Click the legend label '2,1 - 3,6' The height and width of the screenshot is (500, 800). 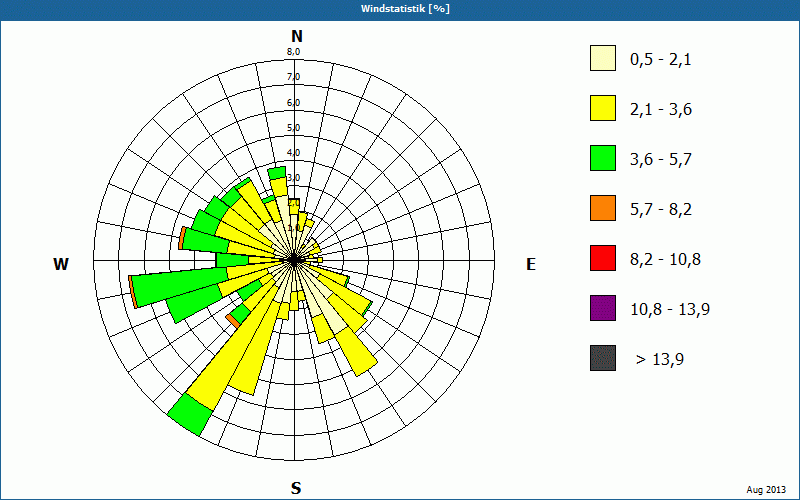point(661,110)
